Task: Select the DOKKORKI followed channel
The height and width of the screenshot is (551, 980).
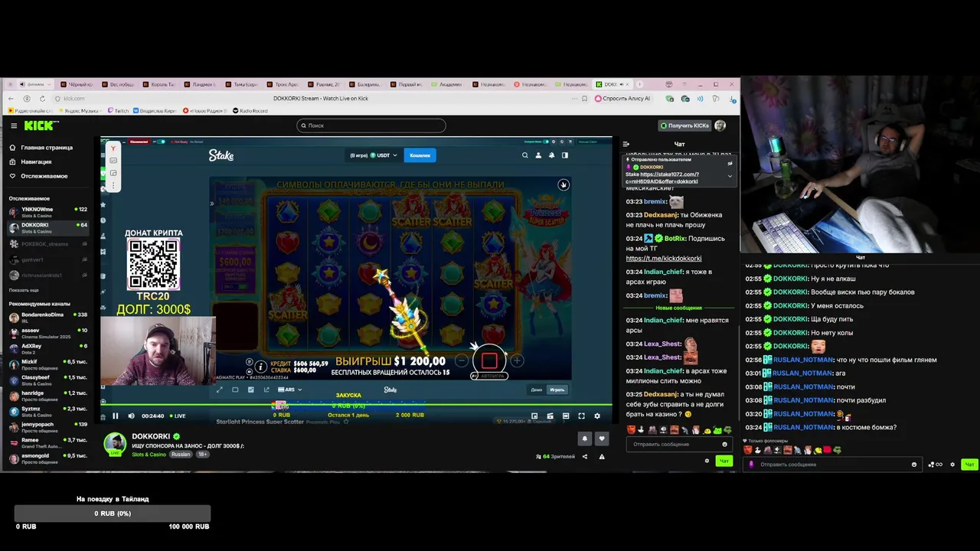Action: 47,227
